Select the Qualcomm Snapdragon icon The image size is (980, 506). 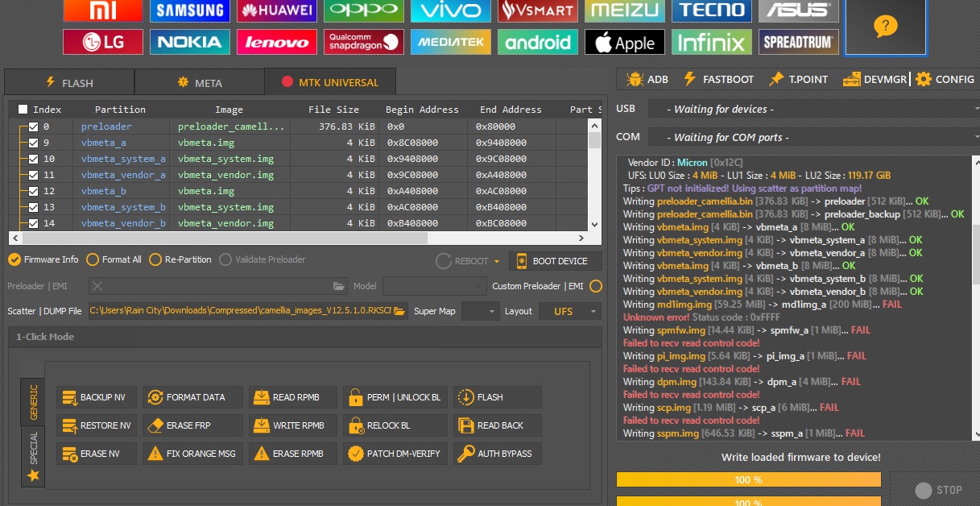tap(364, 42)
